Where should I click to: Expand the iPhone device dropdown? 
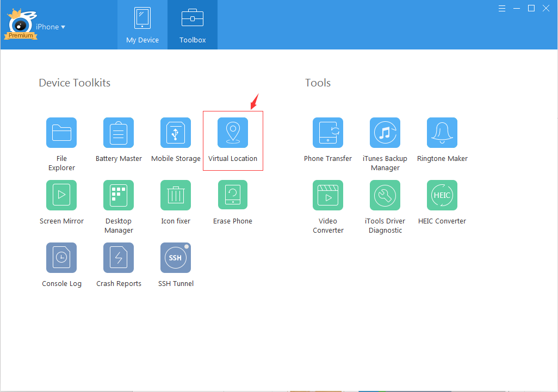pyautogui.click(x=51, y=27)
